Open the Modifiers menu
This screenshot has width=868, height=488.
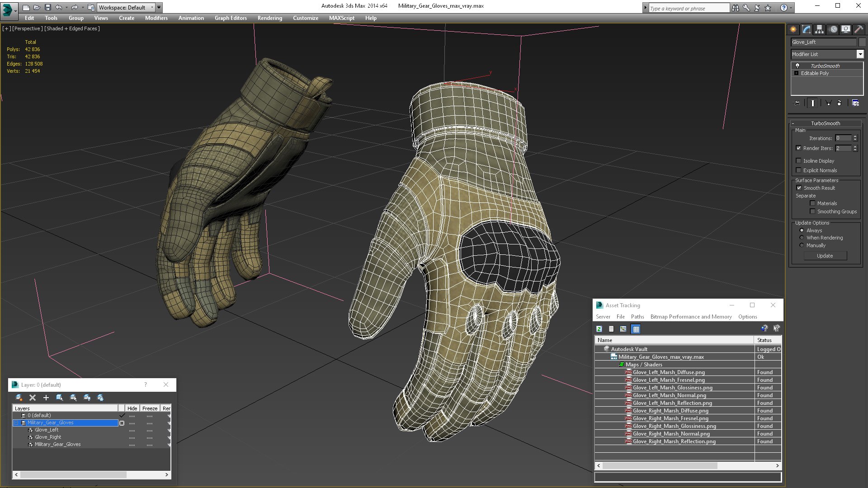coord(156,18)
